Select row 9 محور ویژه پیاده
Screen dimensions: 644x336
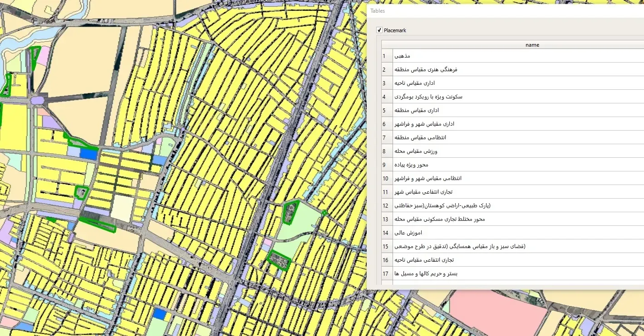pyautogui.click(x=499, y=165)
